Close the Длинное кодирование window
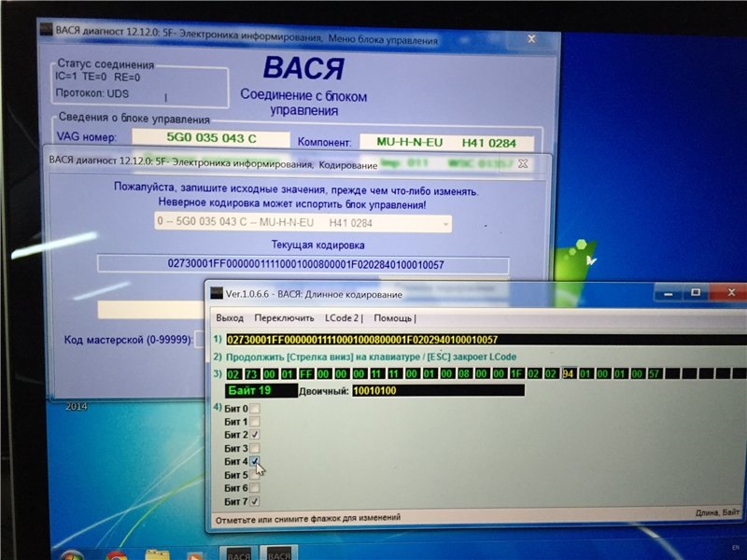 [x=731, y=292]
